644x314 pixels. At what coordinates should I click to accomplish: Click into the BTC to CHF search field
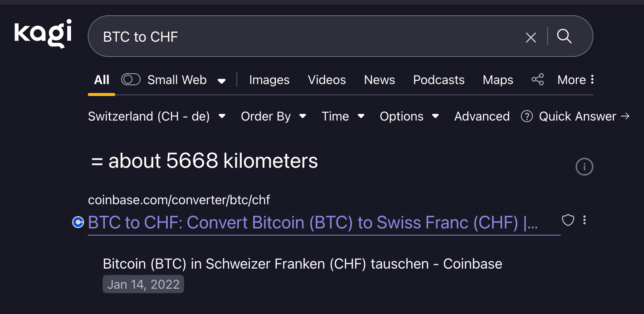[297, 37]
